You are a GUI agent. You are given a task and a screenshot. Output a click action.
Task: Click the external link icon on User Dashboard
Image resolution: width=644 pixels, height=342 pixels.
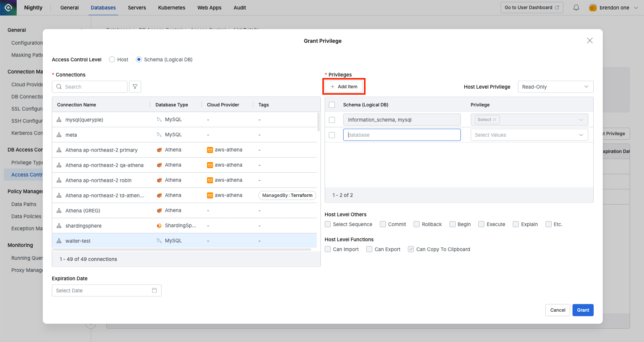click(x=557, y=8)
